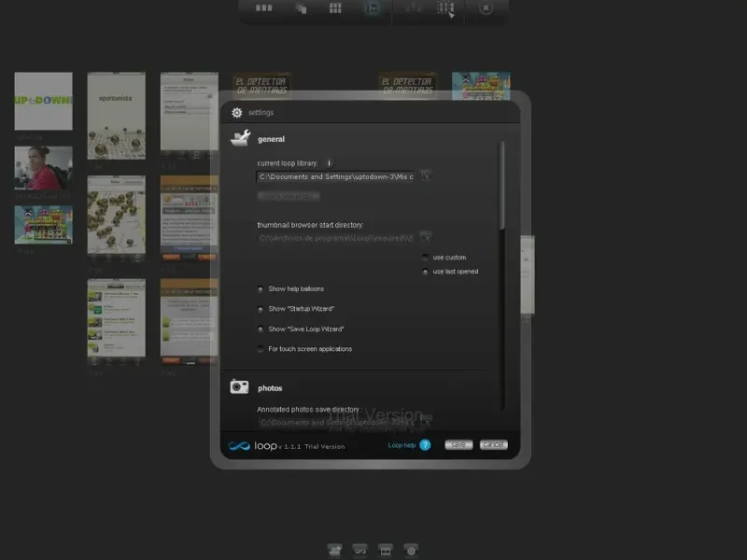Click the infinity loop icon in the bottom bar
The image size is (747, 560).
359,551
